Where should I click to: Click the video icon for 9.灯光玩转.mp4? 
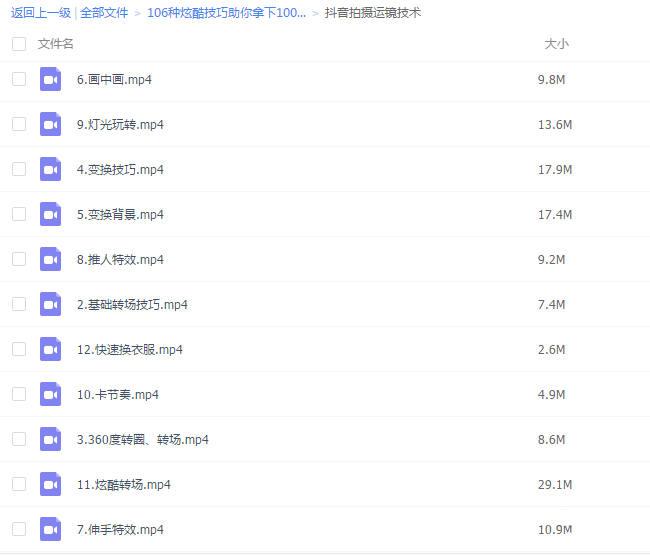click(x=50, y=124)
